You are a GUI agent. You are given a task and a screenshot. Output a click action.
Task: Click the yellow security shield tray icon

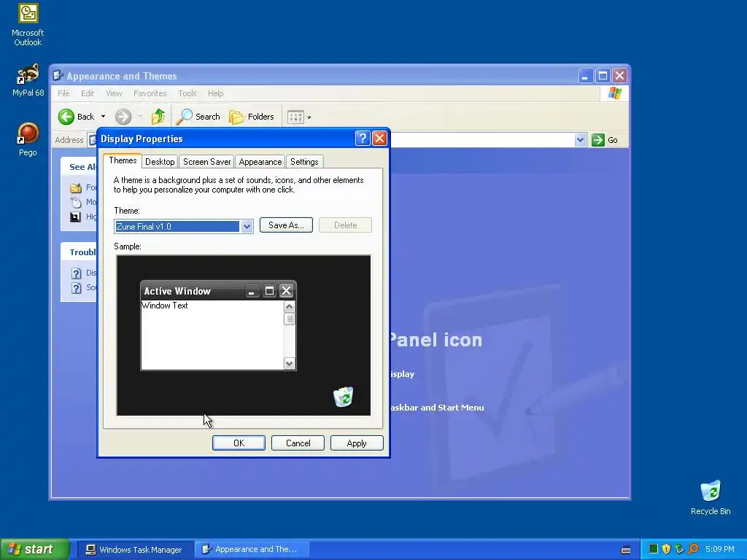click(667, 549)
